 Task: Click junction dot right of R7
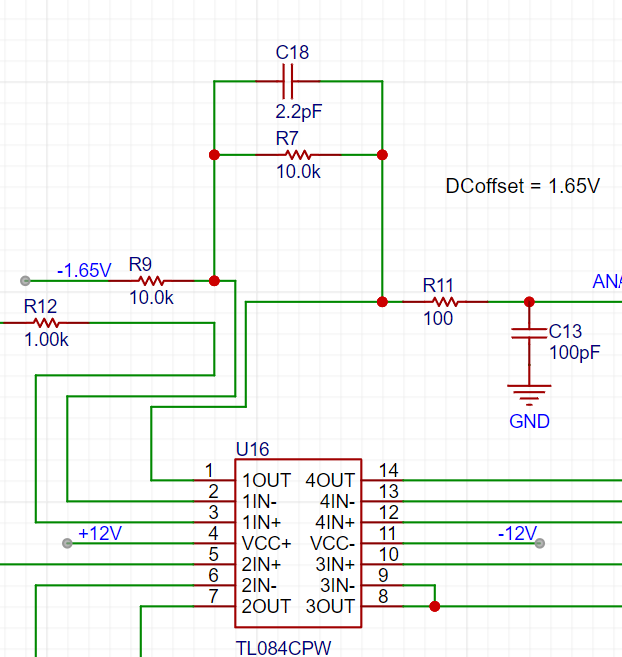[382, 155]
